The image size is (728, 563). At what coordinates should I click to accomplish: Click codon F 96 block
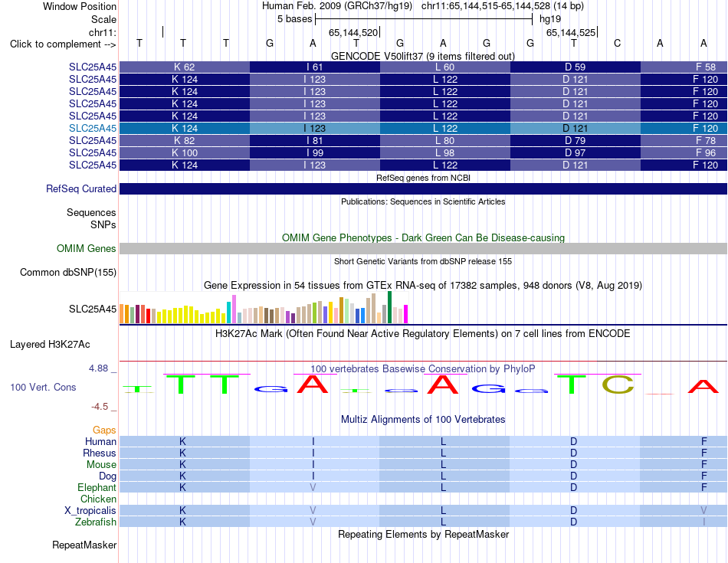[x=684, y=152]
